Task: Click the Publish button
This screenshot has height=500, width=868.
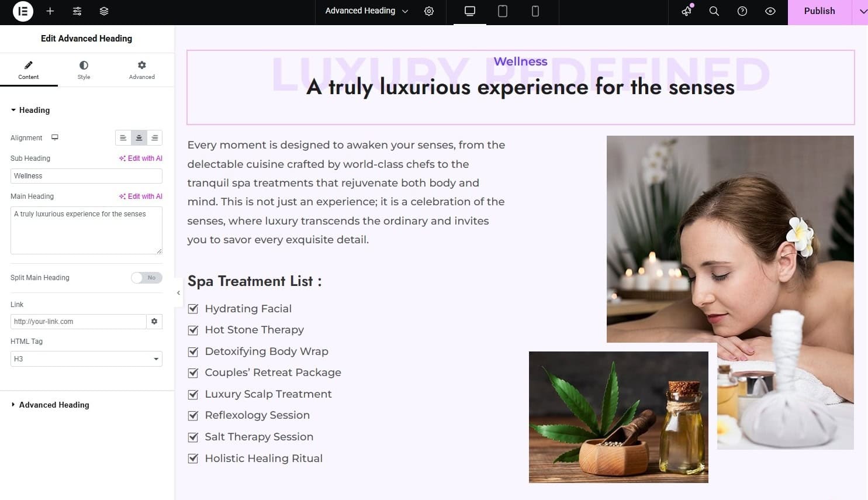Action: pyautogui.click(x=819, y=11)
